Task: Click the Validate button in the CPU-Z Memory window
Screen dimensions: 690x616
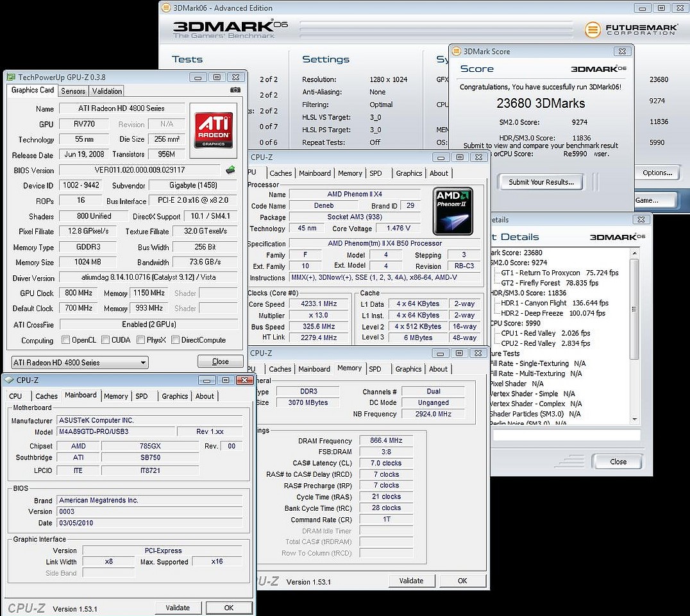Action: (x=410, y=581)
